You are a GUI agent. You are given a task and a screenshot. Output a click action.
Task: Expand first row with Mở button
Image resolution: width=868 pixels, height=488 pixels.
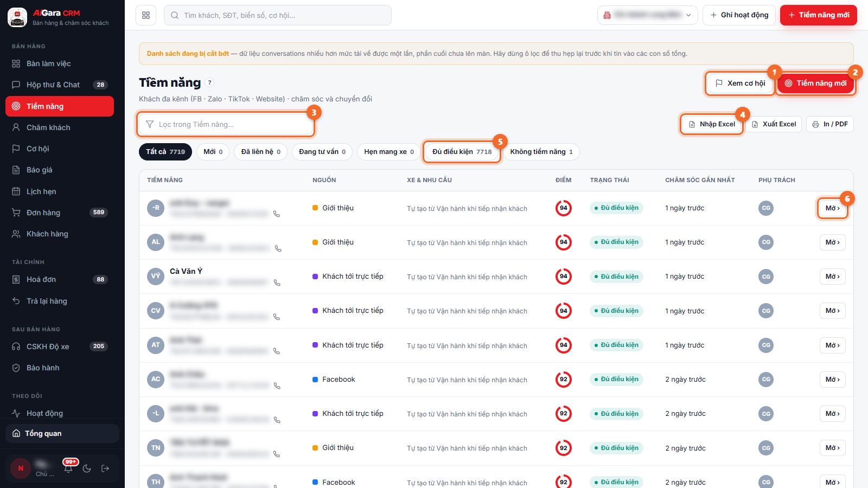(832, 208)
